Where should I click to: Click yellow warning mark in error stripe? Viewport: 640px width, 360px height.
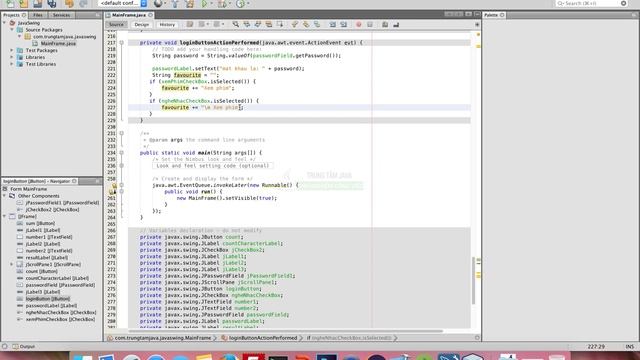(x=478, y=46)
